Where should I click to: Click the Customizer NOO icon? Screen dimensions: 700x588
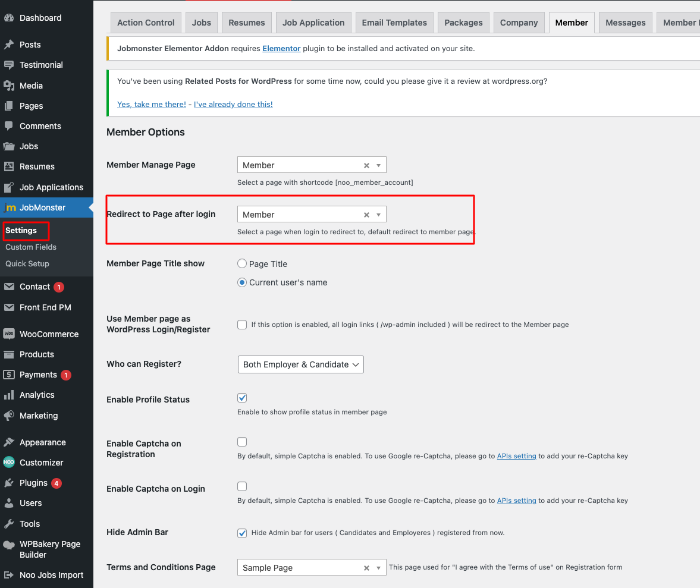pyautogui.click(x=9, y=462)
